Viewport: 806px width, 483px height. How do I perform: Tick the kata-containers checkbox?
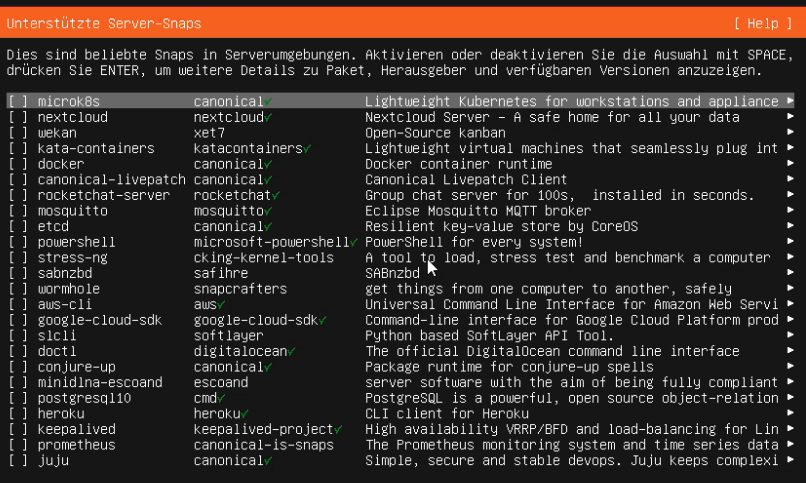point(18,148)
